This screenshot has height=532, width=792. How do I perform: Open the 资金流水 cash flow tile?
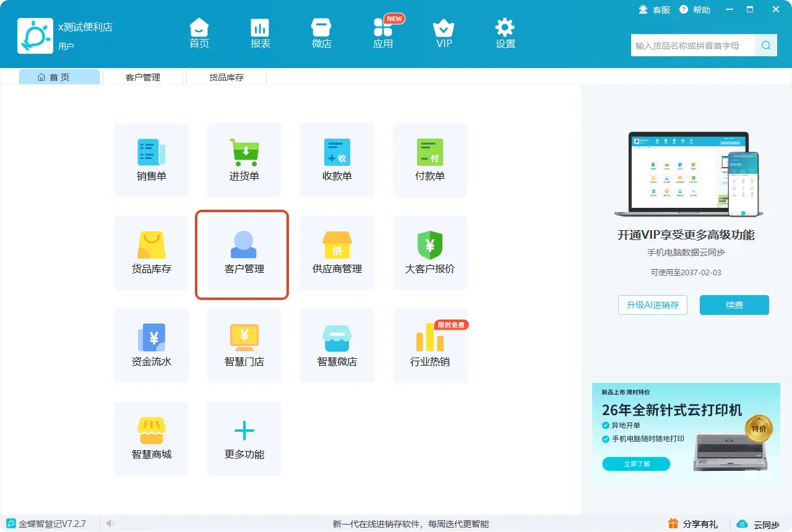(152, 346)
